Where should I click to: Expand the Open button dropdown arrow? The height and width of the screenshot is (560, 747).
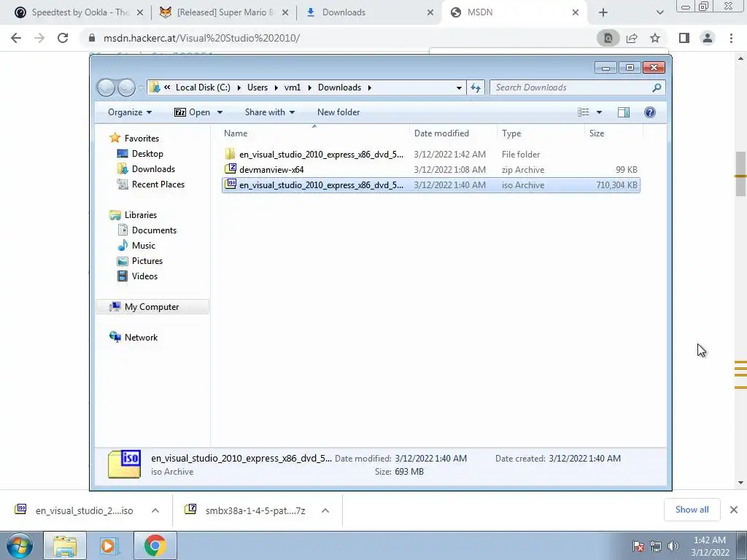[x=220, y=112]
